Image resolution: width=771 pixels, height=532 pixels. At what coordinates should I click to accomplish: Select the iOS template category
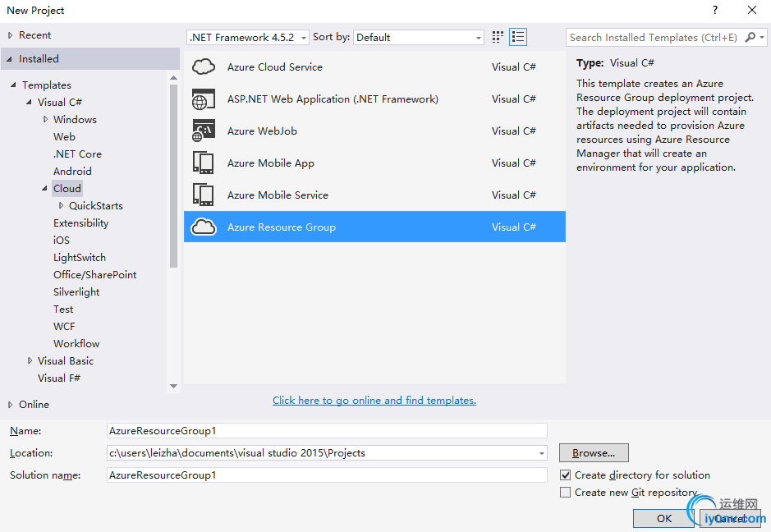(62, 240)
